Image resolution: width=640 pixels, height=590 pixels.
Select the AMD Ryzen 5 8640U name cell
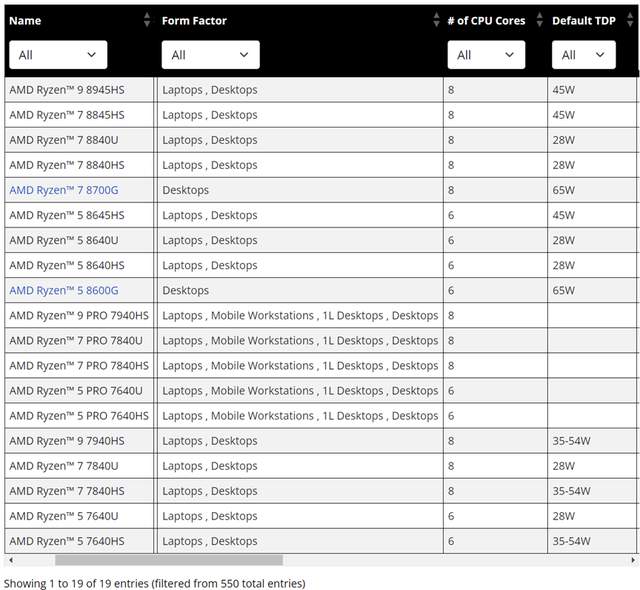79,240
